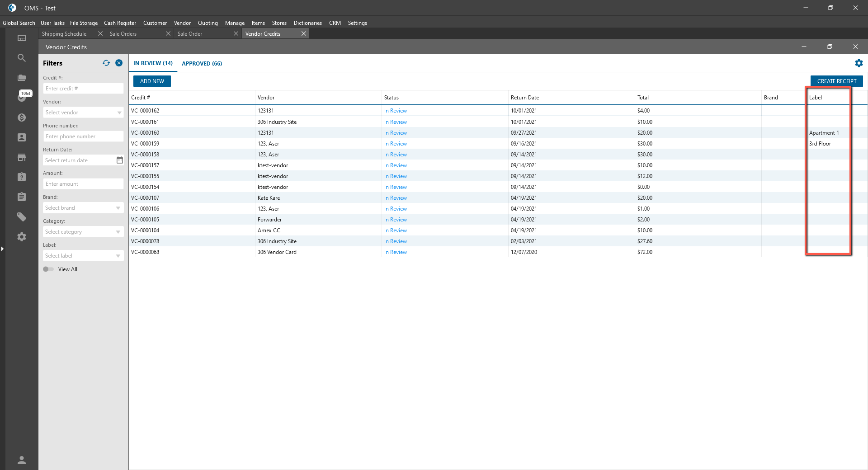This screenshot has width=868, height=470.
Task: Open the Select category dropdown
Action: 83,232
